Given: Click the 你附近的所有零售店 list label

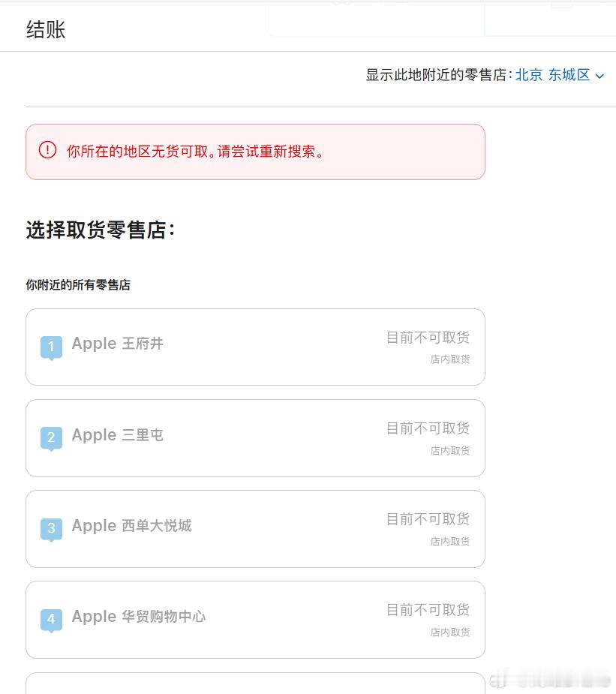Looking at the screenshot, I should (x=78, y=285).
